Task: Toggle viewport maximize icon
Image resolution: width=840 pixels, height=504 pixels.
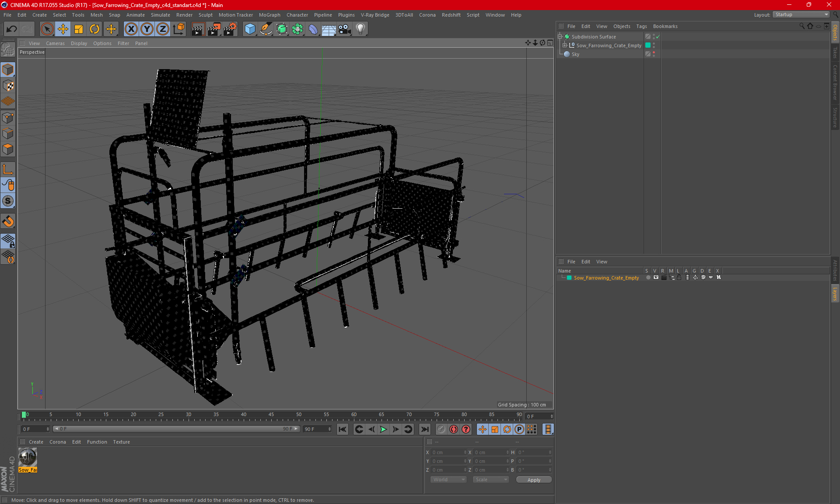Action: click(x=550, y=43)
